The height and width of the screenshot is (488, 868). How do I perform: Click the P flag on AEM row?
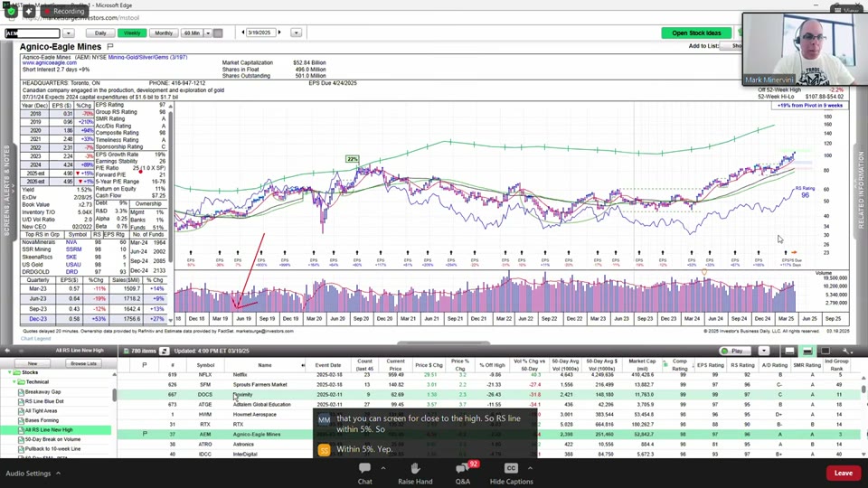145,434
